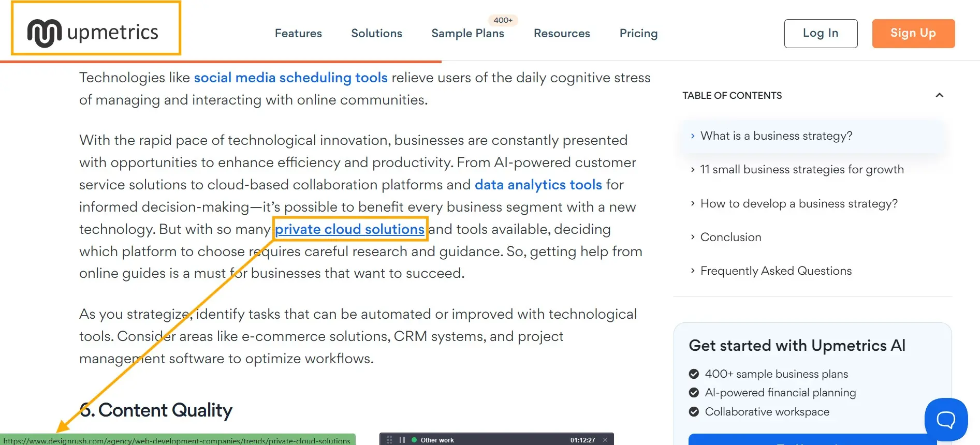Click the chevron beside 'Frequently Asked Questions'
This screenshot has width=980, height=445.
pos(693,271)
